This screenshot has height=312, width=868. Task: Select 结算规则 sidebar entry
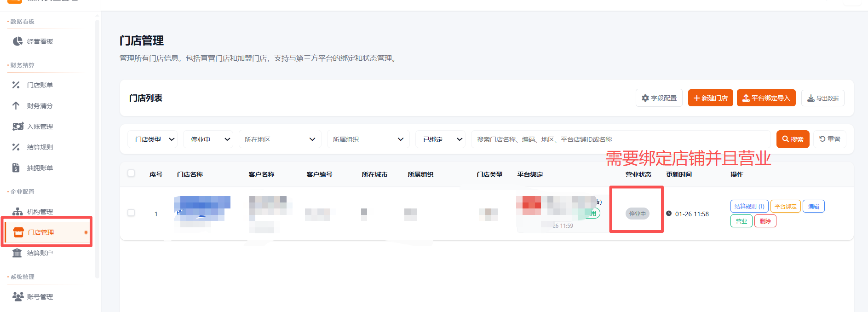(x=40, y=147)
